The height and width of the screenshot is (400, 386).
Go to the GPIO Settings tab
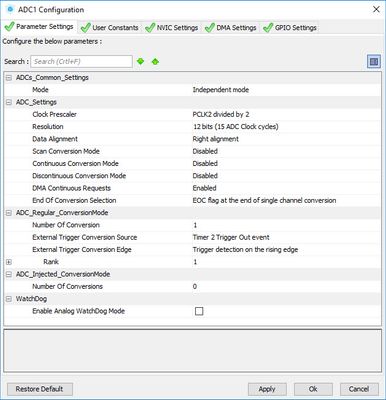(x=290, y=28)
